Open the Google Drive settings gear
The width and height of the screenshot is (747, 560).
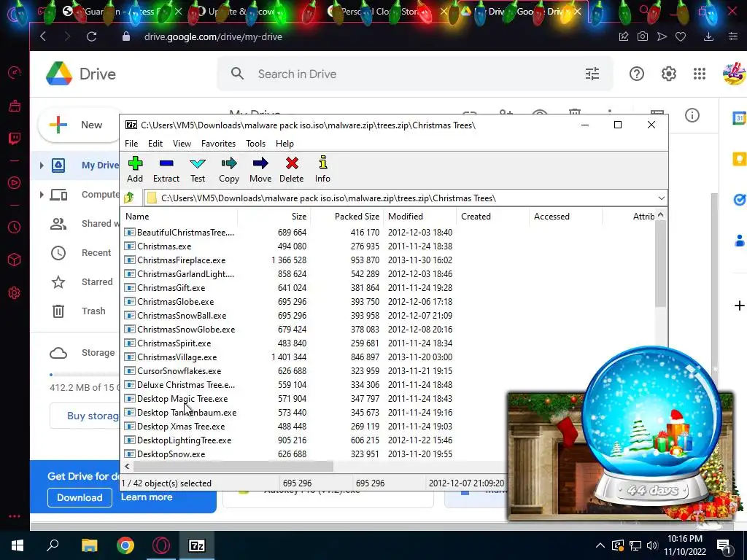[x=668, y=74]
